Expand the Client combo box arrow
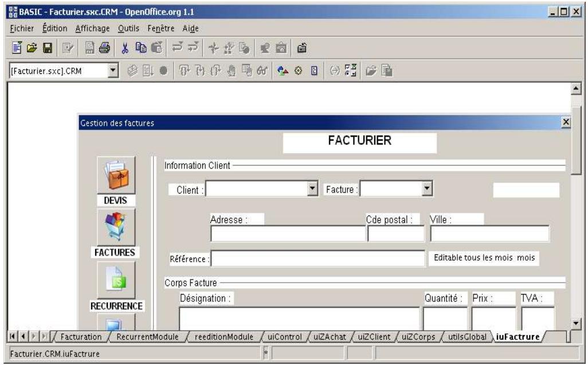 312,189
